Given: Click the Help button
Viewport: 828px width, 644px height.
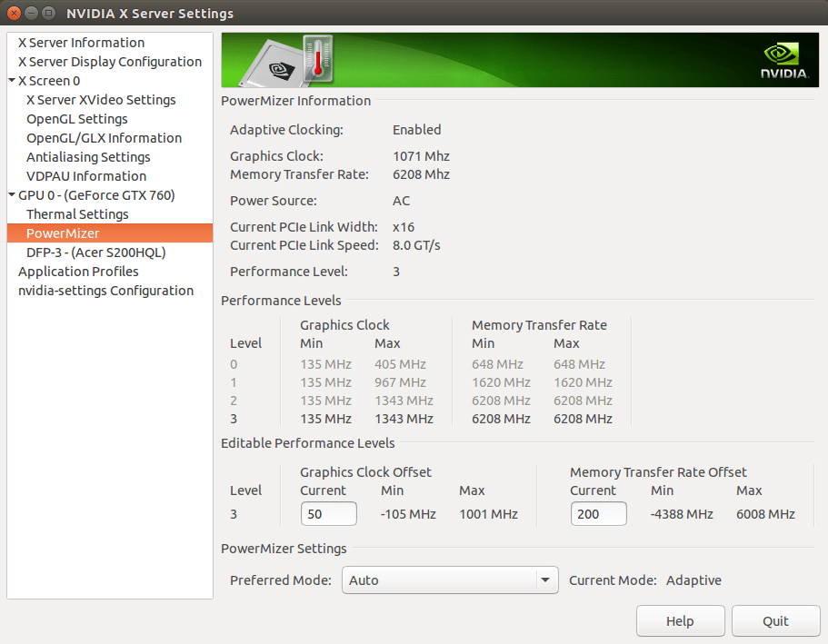Looking at the screenshot, I should [x=680, y=620].
